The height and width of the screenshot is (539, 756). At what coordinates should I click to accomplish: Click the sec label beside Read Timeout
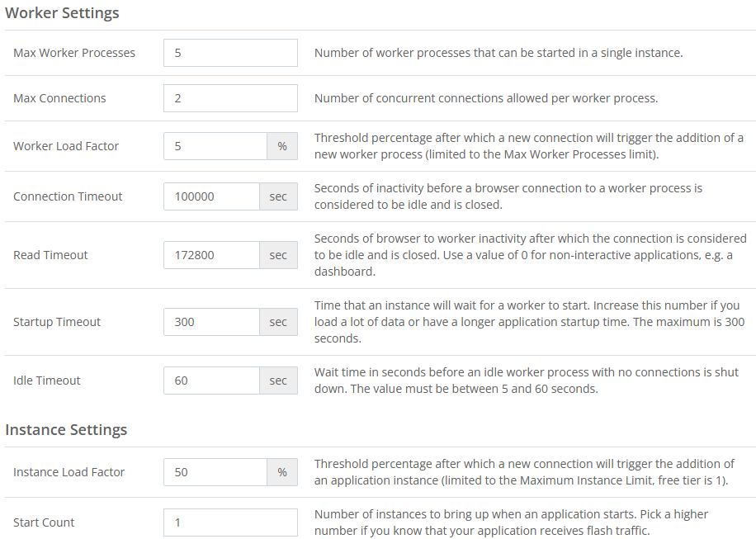click(279, 255)
